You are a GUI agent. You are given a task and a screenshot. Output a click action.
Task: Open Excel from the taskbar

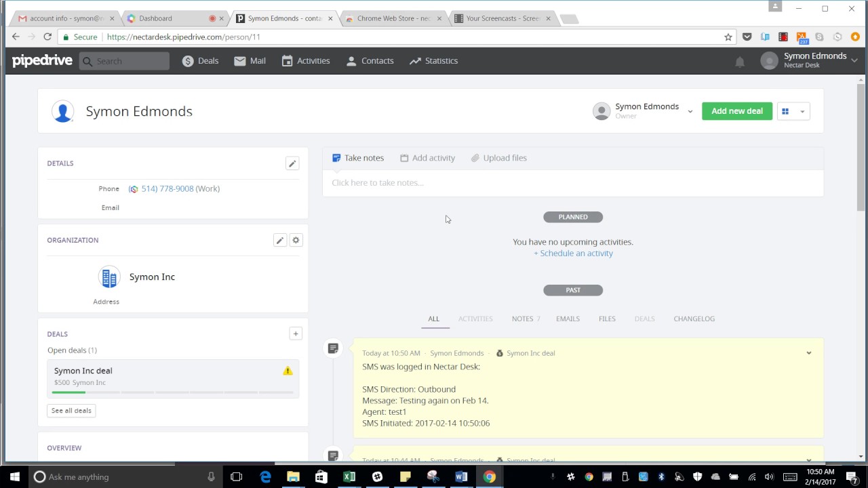(349, 477)
